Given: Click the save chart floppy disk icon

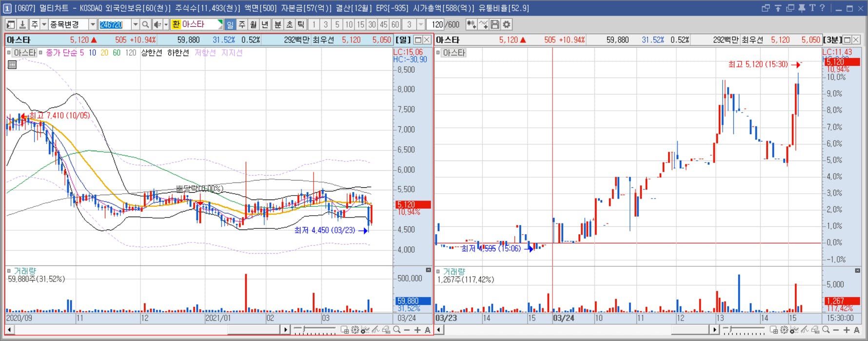Looking at the screenshot, I should (495, 24).
